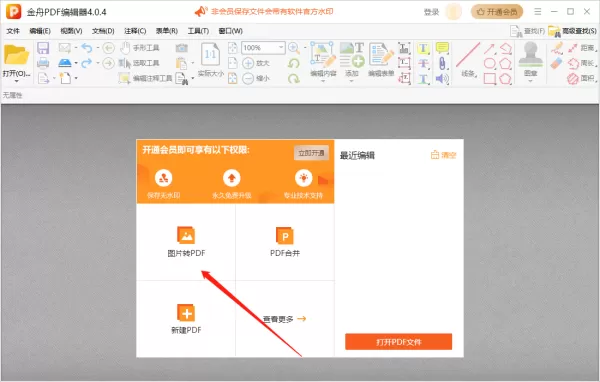The height and width of the screenshot is (382, 600).
Task: Open the 文件 menu
Action: pos(13,31)
